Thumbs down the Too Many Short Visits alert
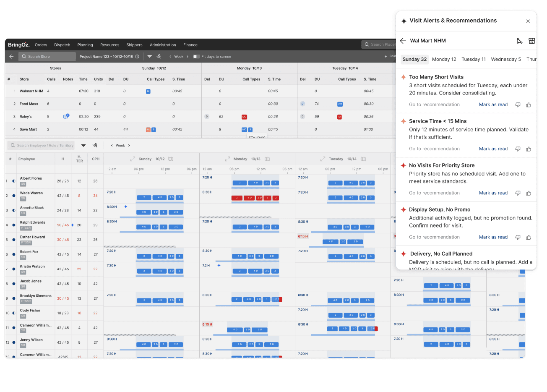The height and width of the screenshot is (392, 547). 518,105
